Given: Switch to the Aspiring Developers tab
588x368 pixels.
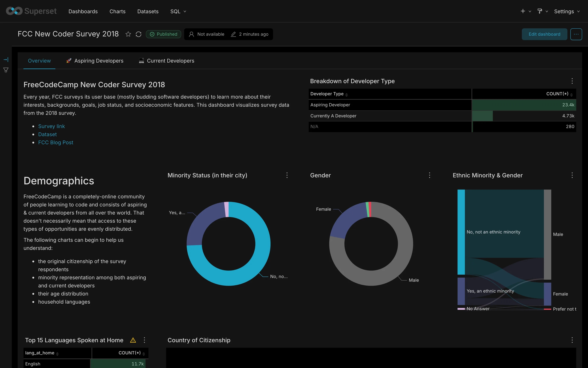Looking at the screenshot, I should point(95,61).
